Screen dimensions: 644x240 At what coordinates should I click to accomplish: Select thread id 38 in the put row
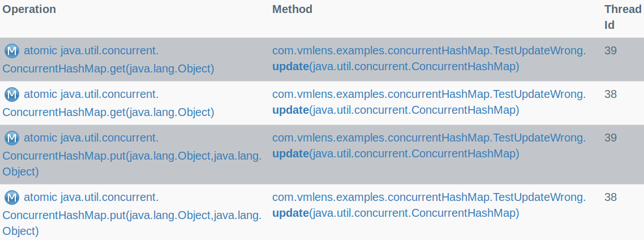[x=610, y=197]
